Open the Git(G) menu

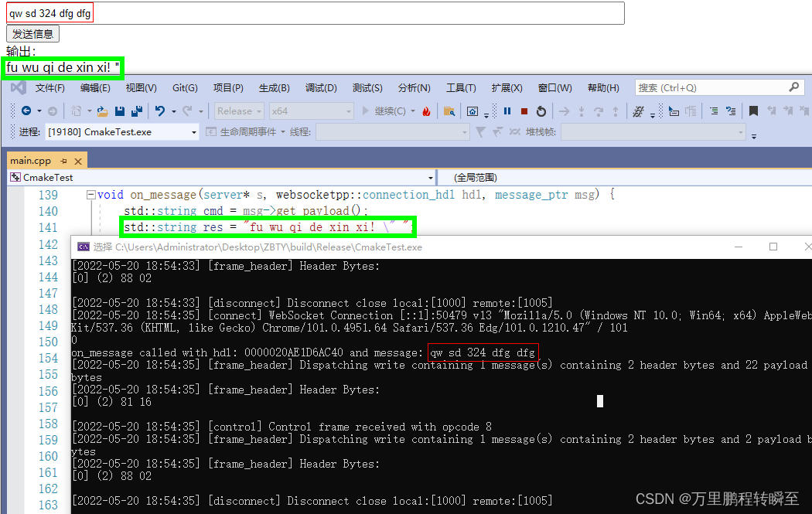tap(185, 87)
